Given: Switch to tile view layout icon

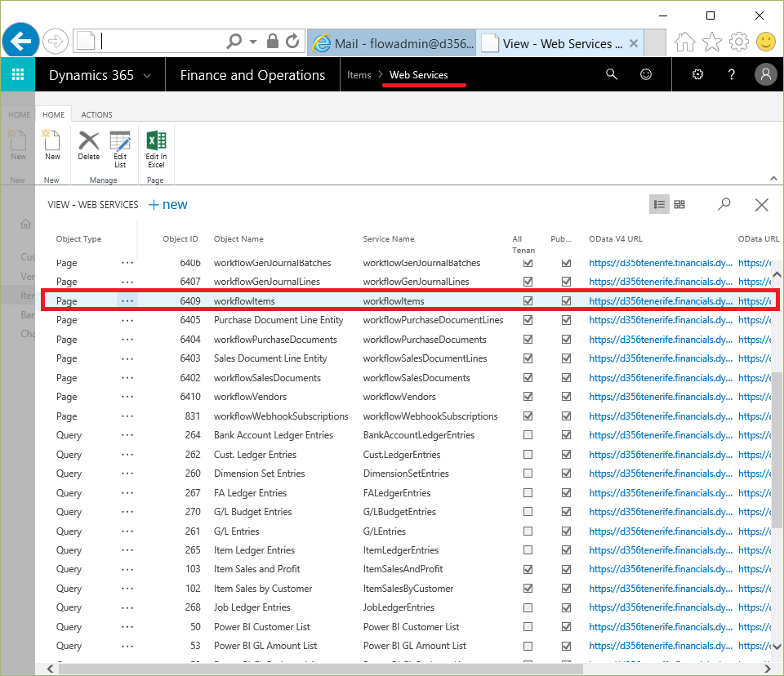Looking at the screenshot, I should [679, 204].
